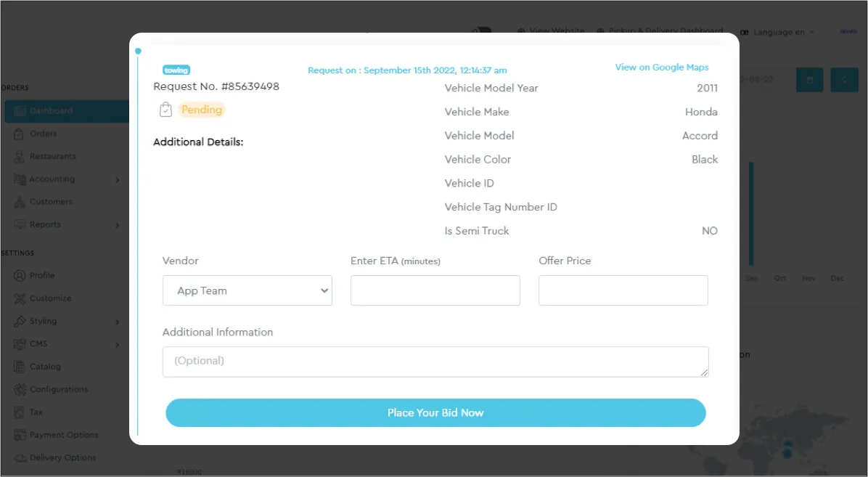Click the calendar icon button at top right
The width and height of the screenshot is (868, 477).
pos(809,79)
